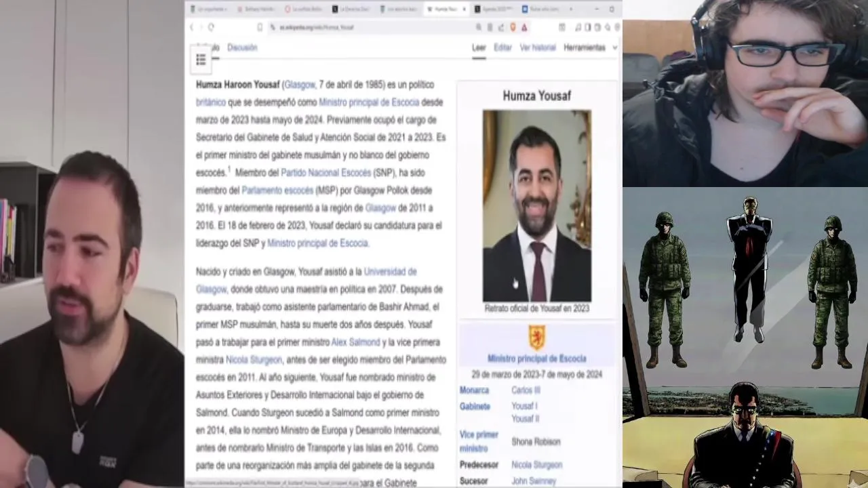Open the Alex Salmond link

point(355,342)
